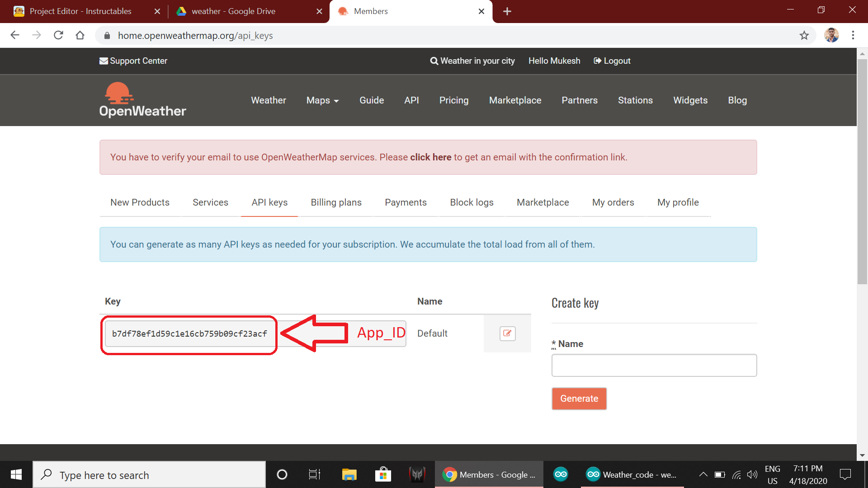Open the Wi-Fi network icon

click(736, 474)
